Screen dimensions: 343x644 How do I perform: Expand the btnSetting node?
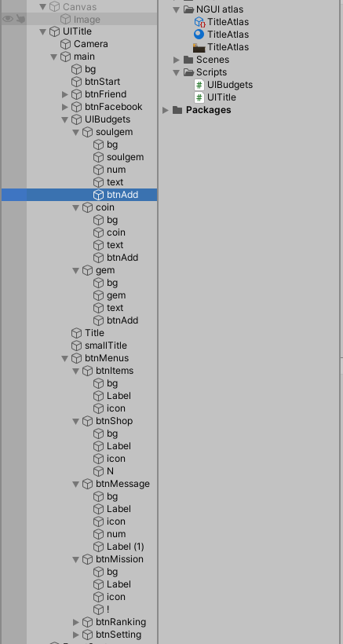(x=76, y=635)
